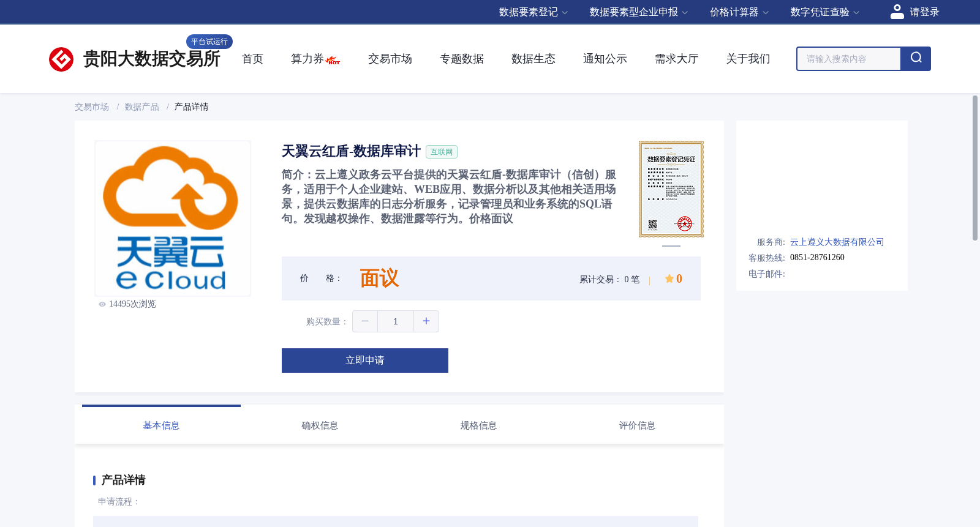This screenshot has width=980, height=527.
Task: Click the page vertical scrollbar
Action: pos(975,168)
